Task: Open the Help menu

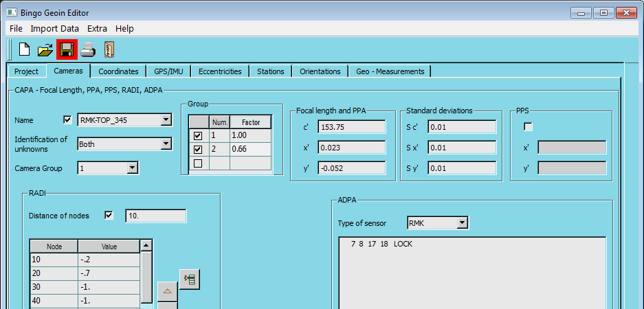Action: 124,29
